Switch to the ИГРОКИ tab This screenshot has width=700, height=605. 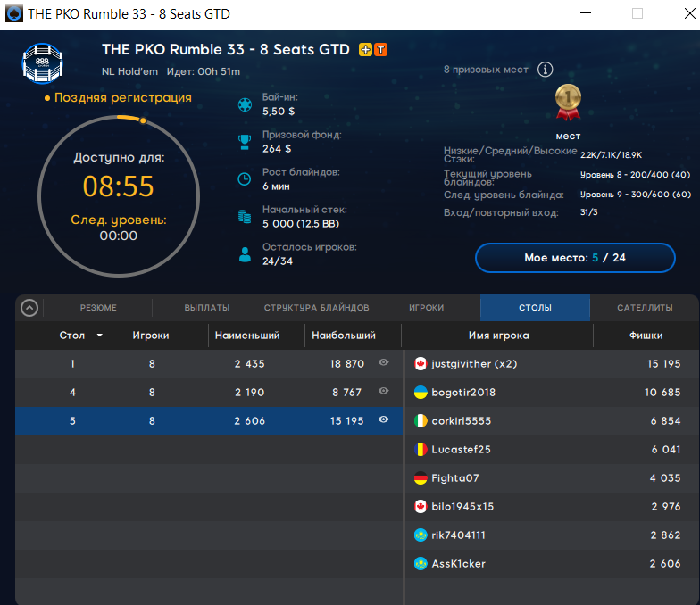427,307
